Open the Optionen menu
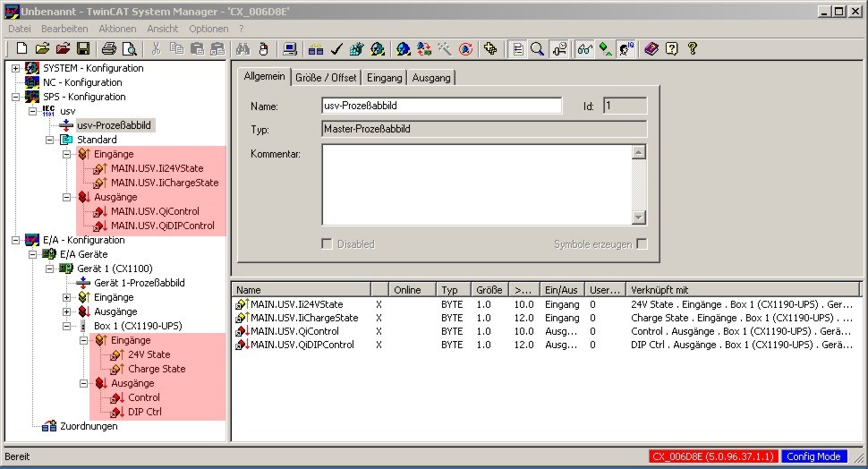Screen dimensions: 868x469 pos(208,29)
